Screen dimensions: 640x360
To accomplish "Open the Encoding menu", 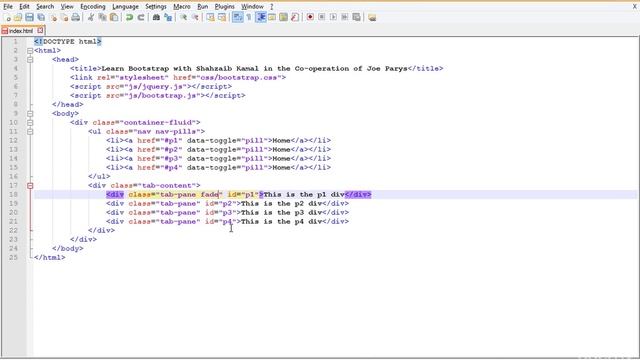I will tap(93, 7).
